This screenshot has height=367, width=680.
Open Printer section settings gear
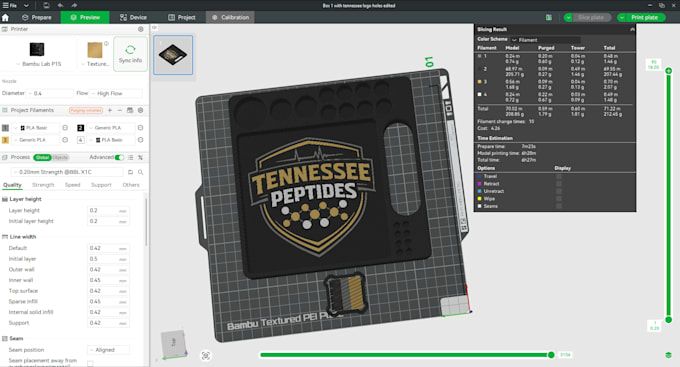141,29
